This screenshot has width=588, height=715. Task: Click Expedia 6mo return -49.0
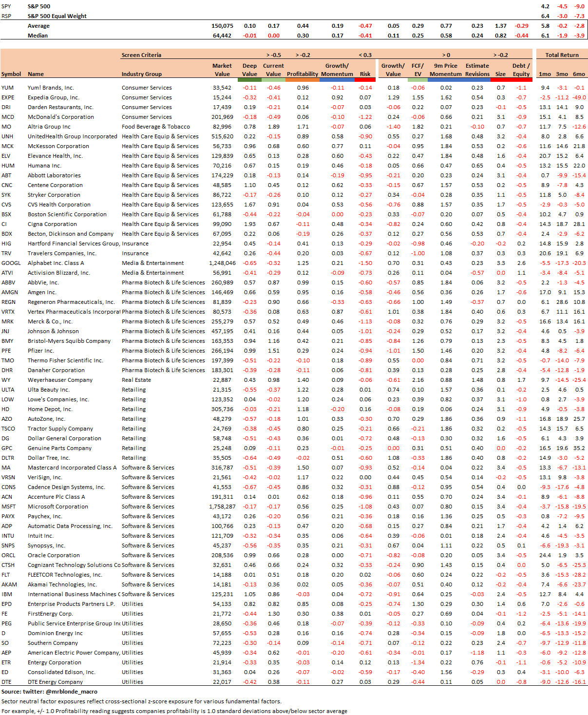(x=579, y=97)
